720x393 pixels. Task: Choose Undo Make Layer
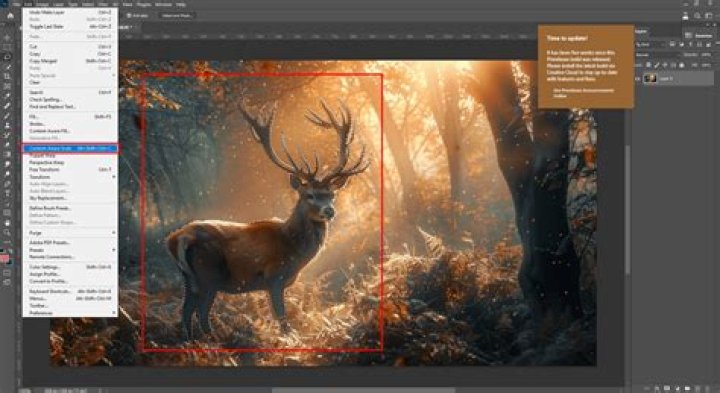coord(70,12)
